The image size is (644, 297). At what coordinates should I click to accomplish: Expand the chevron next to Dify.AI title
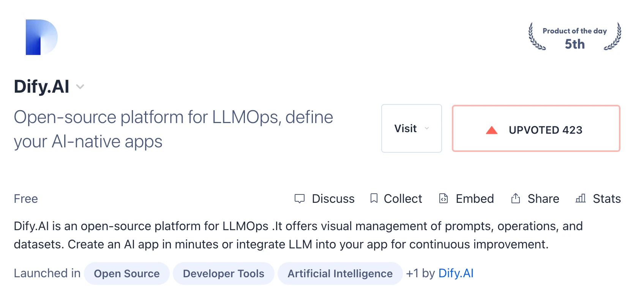pyautogui.click(x=80, y=87)
